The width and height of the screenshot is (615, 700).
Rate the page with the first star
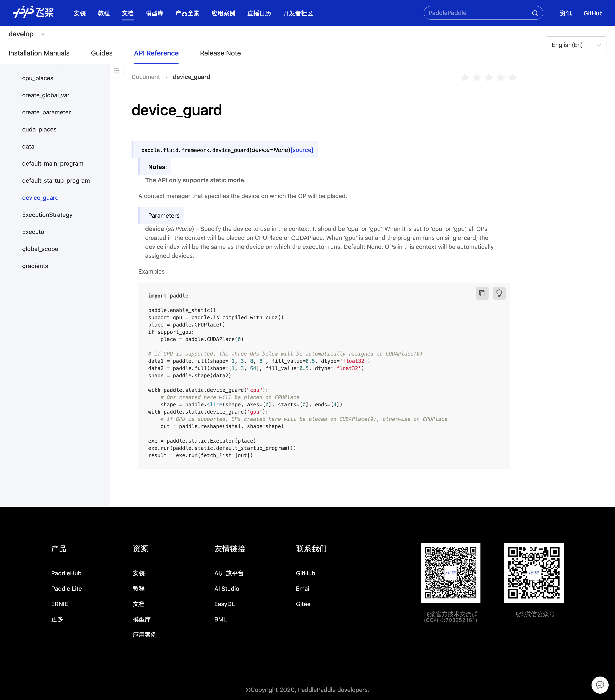tap(465, 77)
